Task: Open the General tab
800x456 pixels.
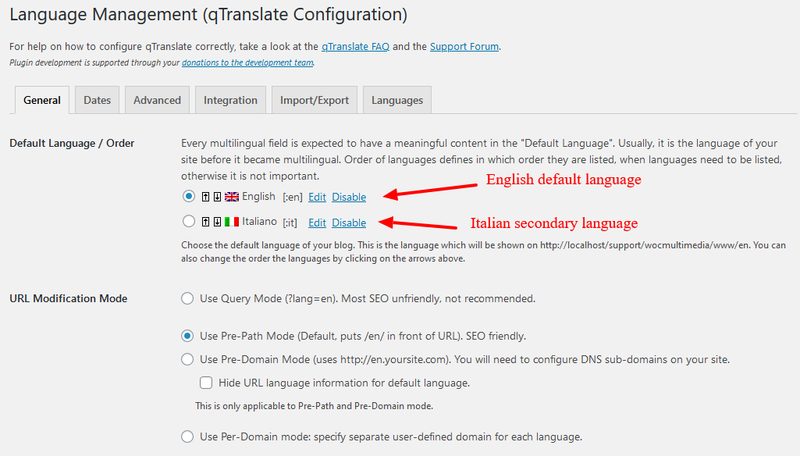Action: 42,100
